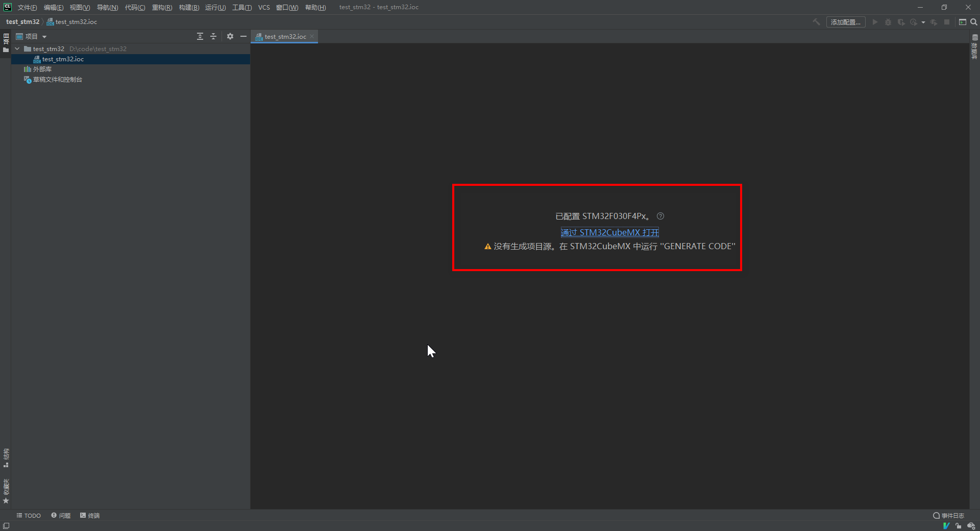Viewport: 980px width, 531px height.
Task: Open the 结构 structure side tab
Action: [x=6, y=458]
